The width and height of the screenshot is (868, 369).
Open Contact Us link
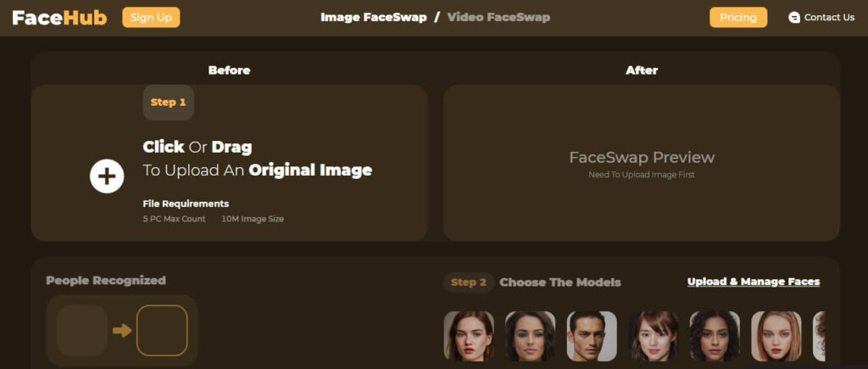click(829, 17)
